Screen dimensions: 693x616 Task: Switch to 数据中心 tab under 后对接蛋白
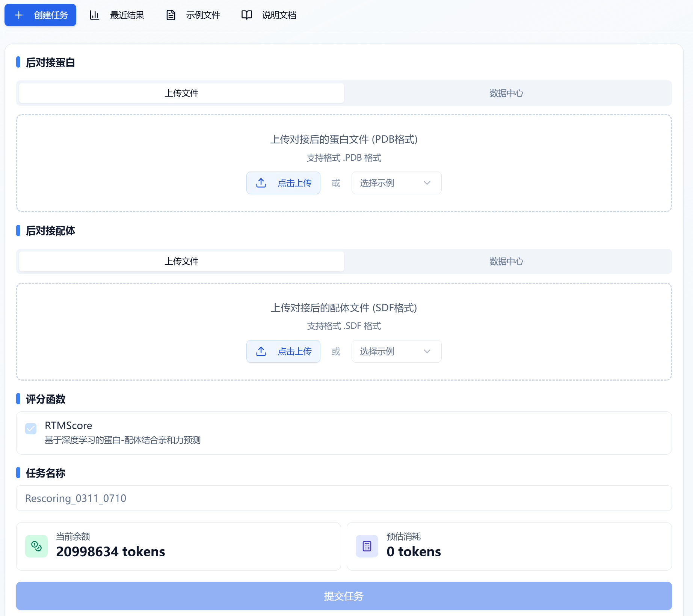coord(506,93)
